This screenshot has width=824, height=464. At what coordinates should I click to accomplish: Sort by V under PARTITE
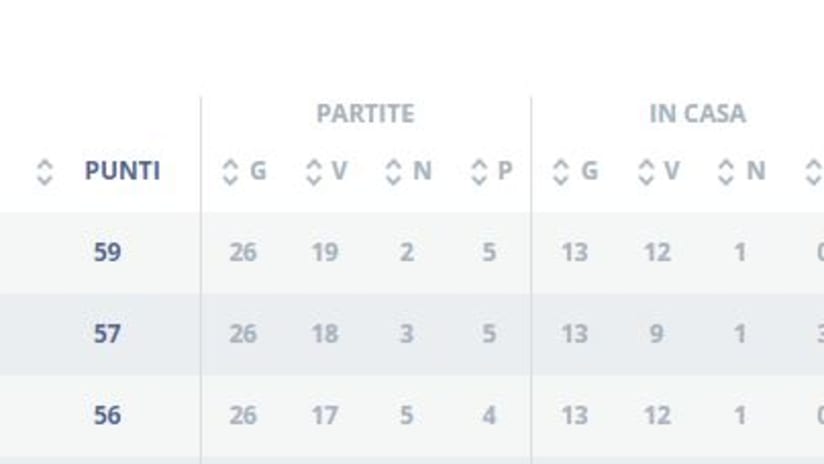pyautogui.click(x=327, y=171)
